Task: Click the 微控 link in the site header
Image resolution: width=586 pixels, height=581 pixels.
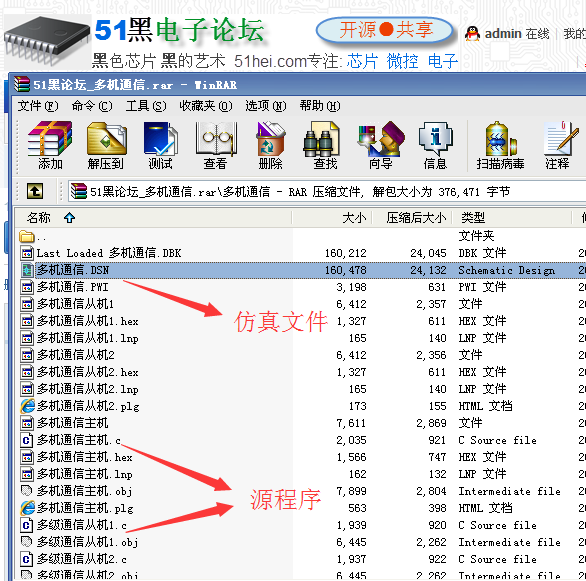Action: click(x=403, y=61)
